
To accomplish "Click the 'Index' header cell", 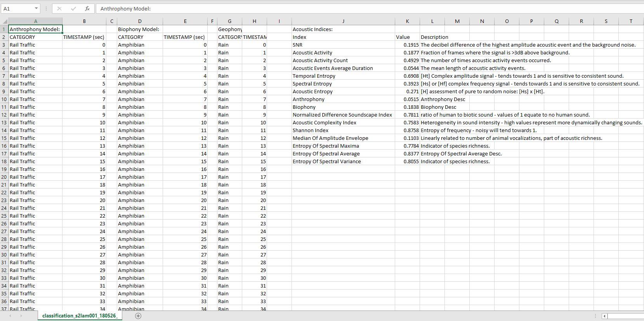I will tap(343, 37).
